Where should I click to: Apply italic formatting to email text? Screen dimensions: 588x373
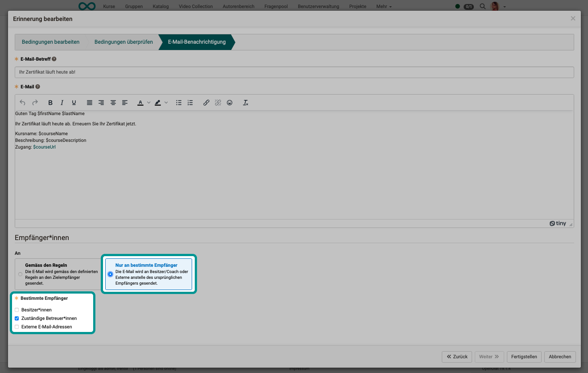62,103
